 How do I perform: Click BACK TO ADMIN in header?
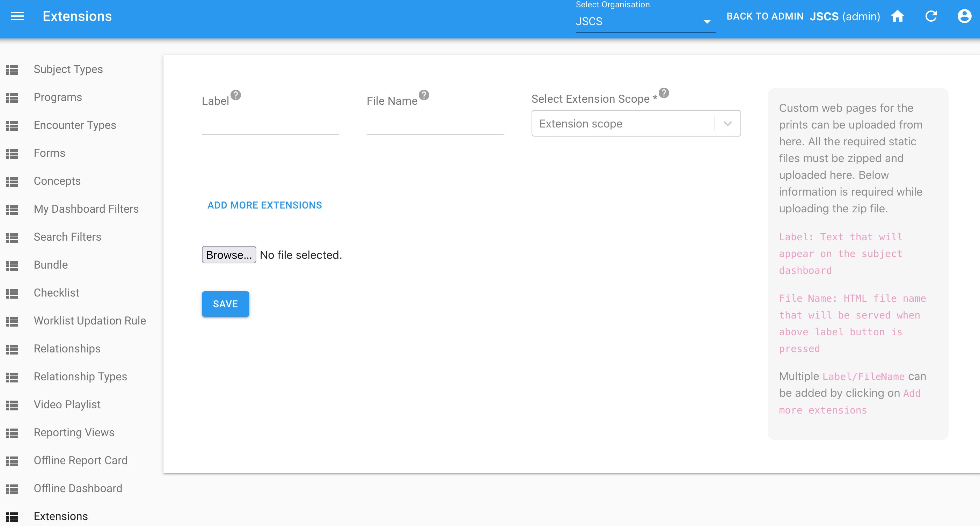765,16
